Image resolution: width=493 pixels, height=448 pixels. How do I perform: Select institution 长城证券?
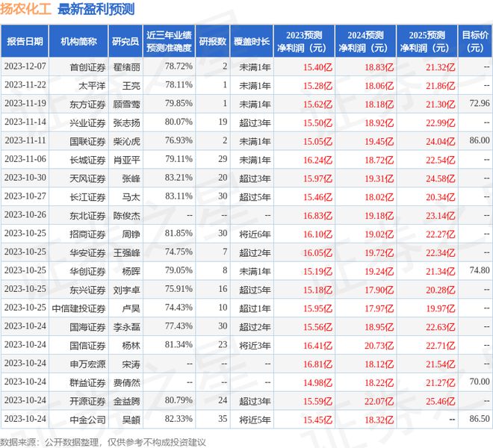(x=87, y=160)
